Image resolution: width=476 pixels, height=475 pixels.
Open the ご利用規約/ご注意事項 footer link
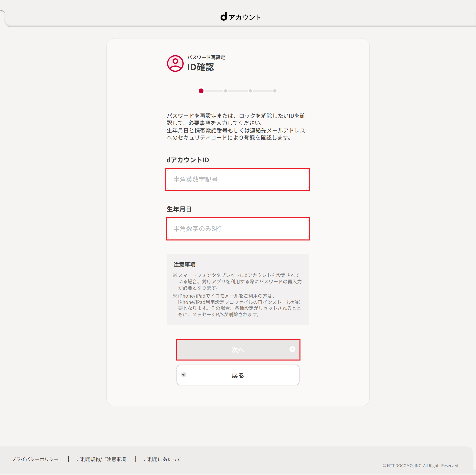point(101,459)
